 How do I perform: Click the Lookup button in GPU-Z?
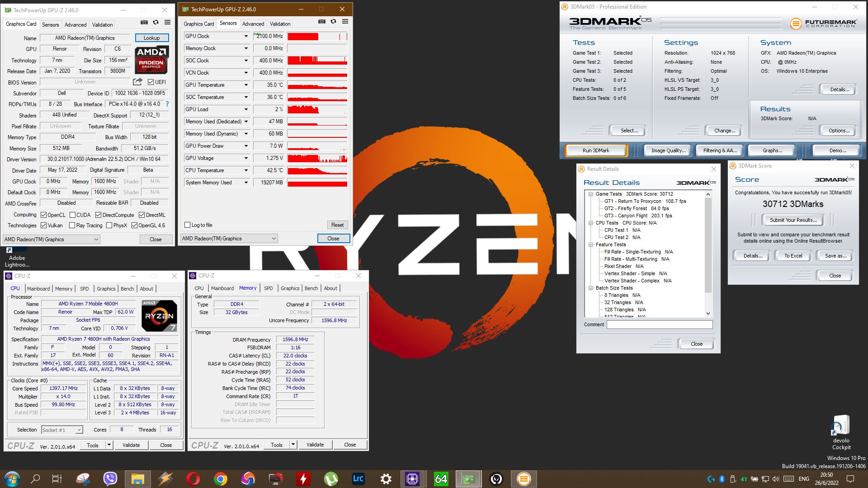tap(151, 38)
